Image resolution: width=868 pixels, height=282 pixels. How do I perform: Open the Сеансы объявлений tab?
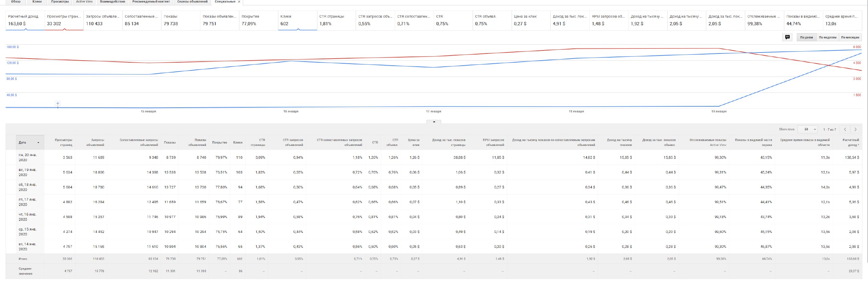pos(192,2)
